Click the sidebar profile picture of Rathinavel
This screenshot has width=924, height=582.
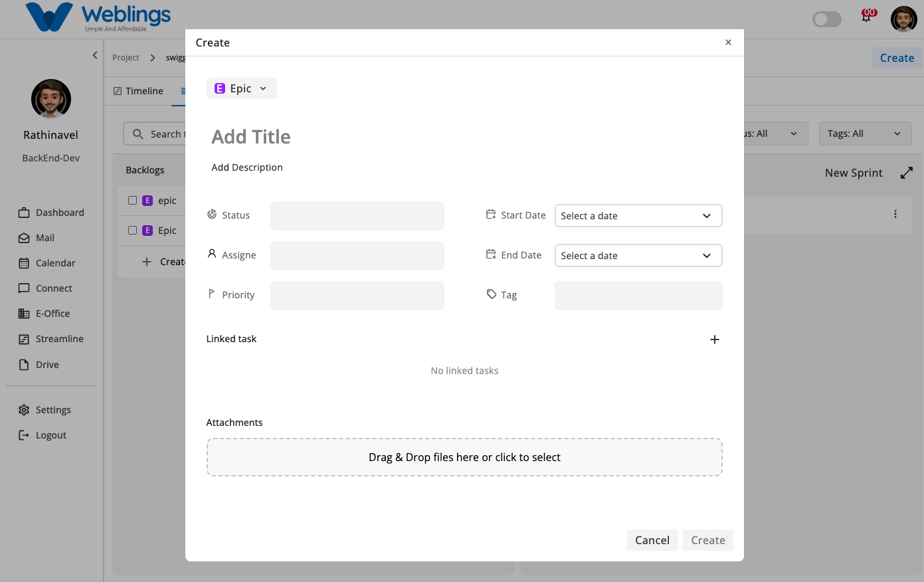pyautogui.click(x=51, y=99)
